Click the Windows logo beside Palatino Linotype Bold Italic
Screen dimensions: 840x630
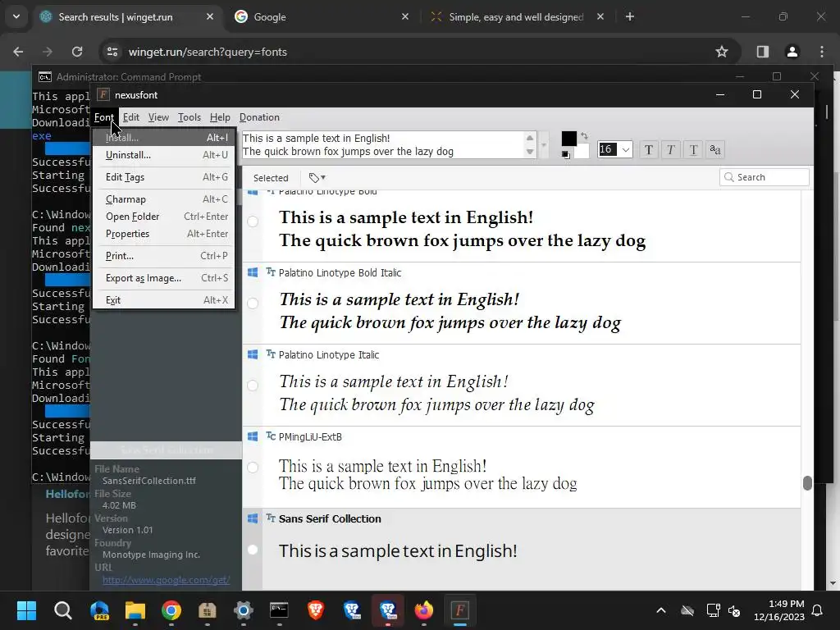pos(253,272)
